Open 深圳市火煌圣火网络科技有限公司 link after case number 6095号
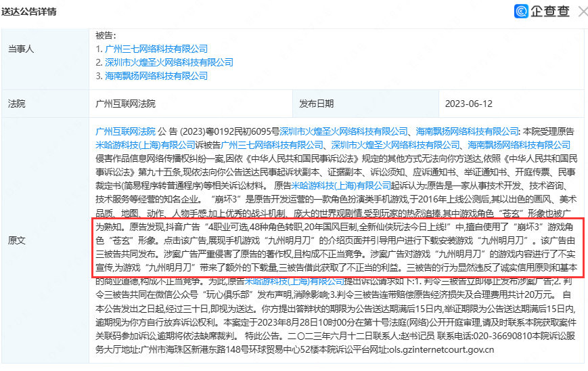The image size is (588, 371). [344, 131]
